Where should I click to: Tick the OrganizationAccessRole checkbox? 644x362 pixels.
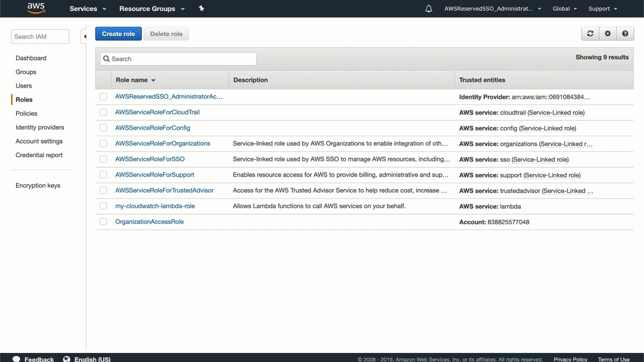click(x=103, y=222)
